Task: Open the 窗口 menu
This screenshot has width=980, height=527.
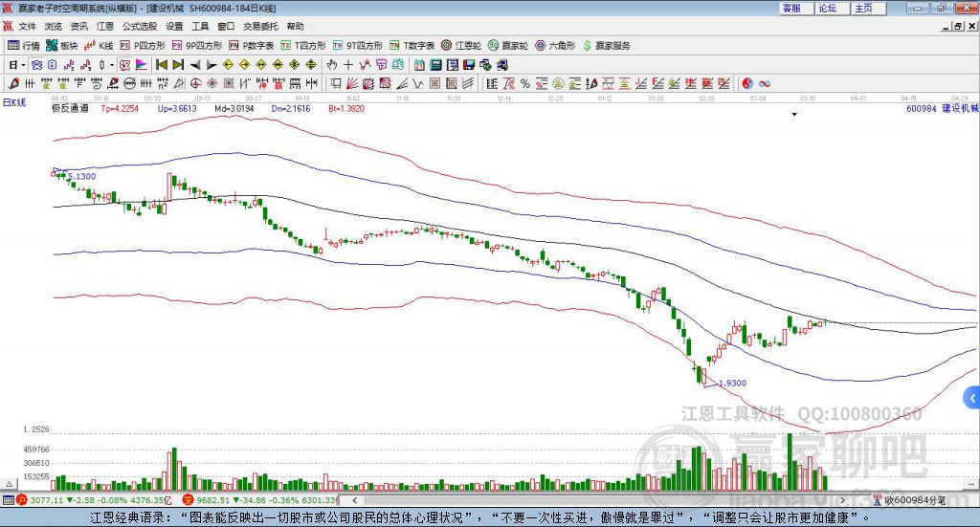Action: 226,26
